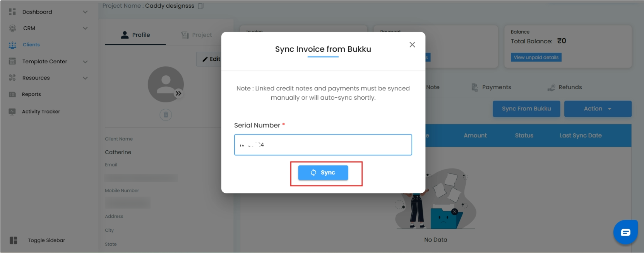Switch to the Payments tab
Screen dimensions: 644x253
tap(491, 87)
